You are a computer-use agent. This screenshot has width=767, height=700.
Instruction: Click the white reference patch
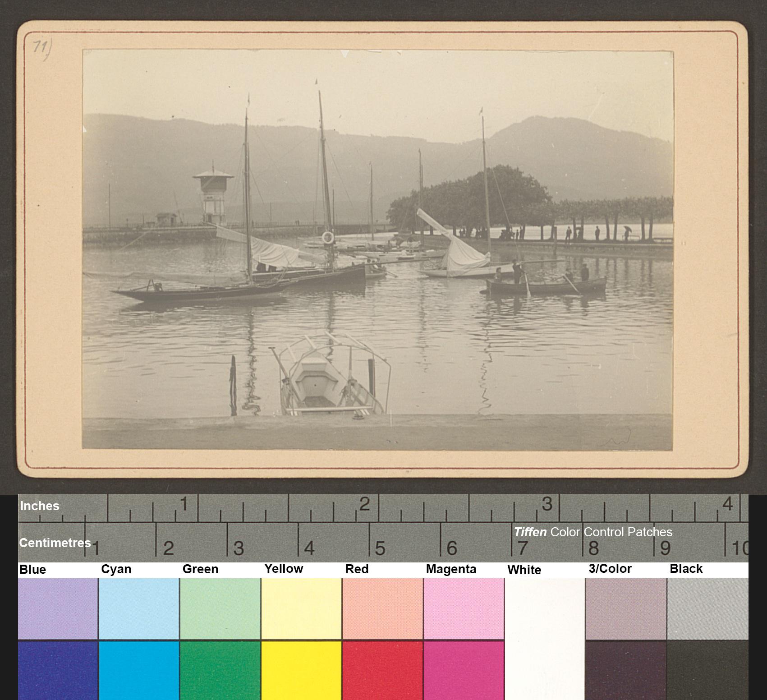click(545, 639)
